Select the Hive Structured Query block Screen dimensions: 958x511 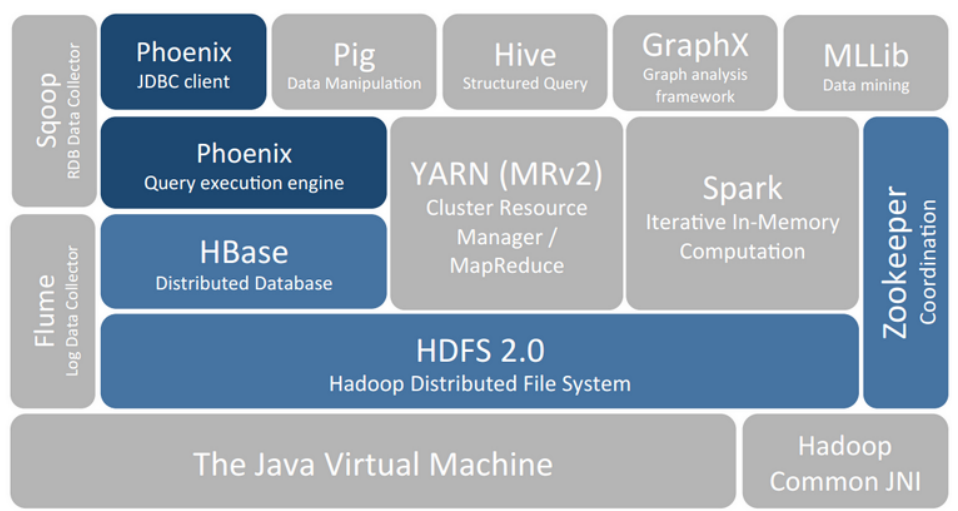click(525, 62)
